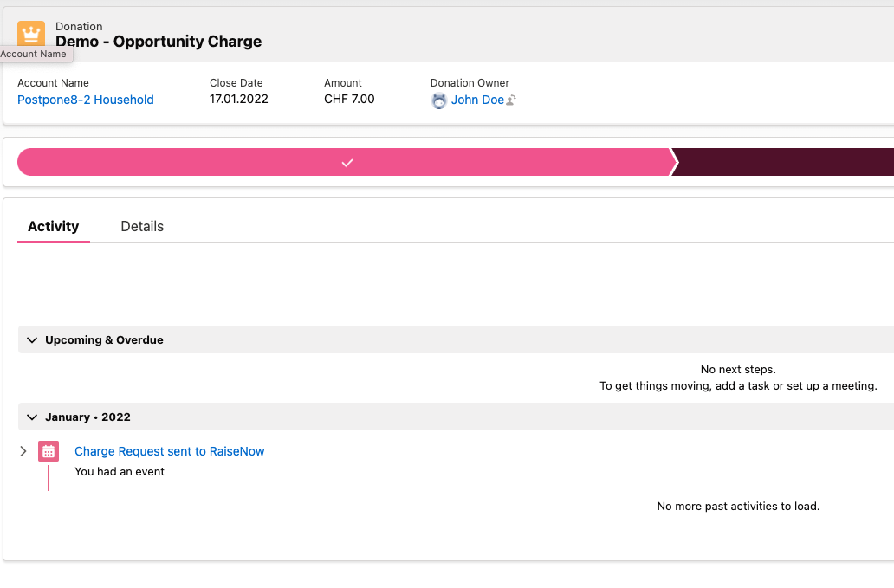Click the checkmark on the completed stage
Viewport: 894px width, 588px height.
(347, 163)
